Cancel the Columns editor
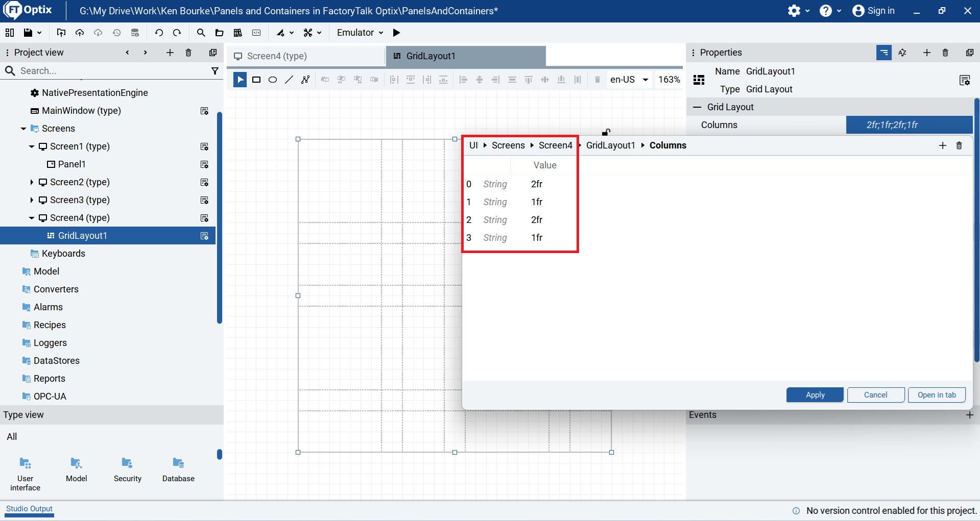 click(875, 395)
